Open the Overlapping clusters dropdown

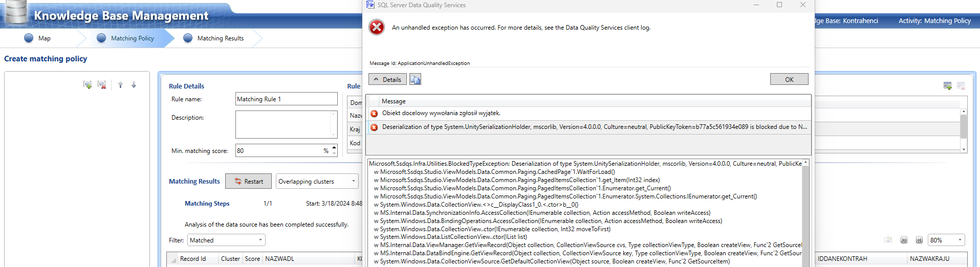coord(317,181)
